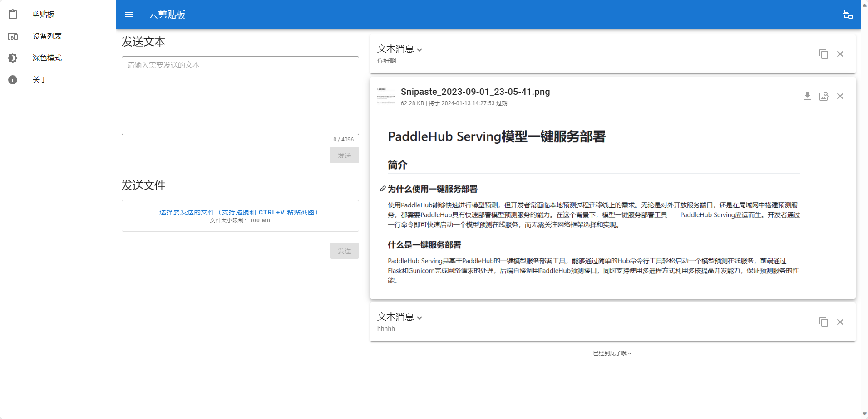Screen dimensions: 868x419
Task: Open the 设备列表 device list icon
Action: point(12,36)
